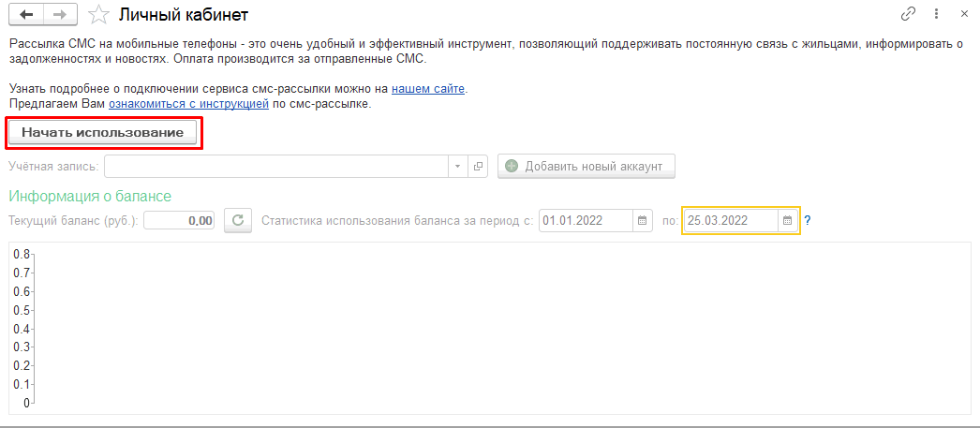Click the Информация о балансе heading
Viewport: 980px width, 428px height.
click(90, 196)
